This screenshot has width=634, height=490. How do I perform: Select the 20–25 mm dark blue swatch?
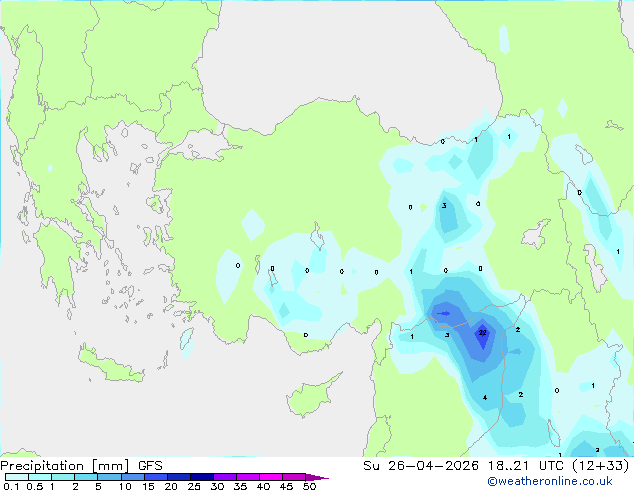pyautogui.click(x=179, y=477)
